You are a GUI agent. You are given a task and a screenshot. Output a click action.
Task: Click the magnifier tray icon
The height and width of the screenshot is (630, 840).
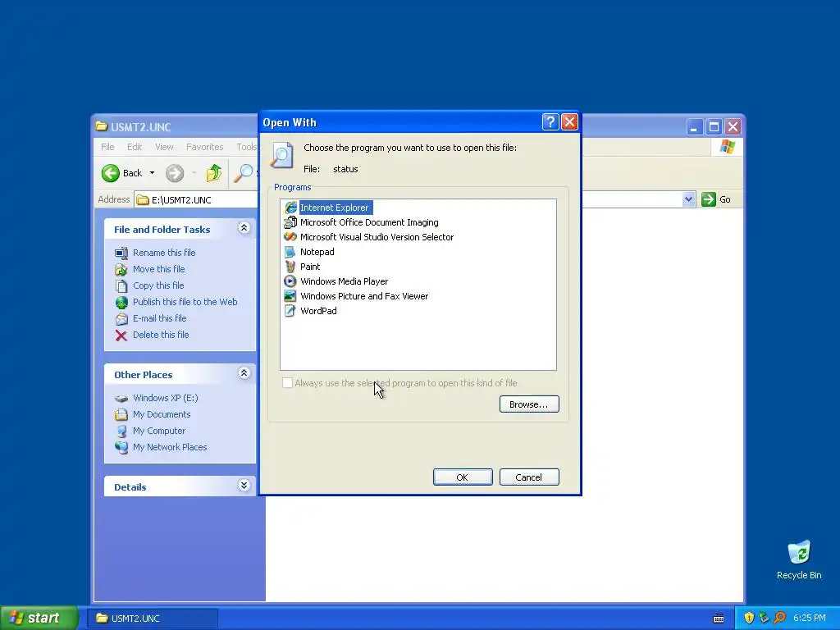779,618
